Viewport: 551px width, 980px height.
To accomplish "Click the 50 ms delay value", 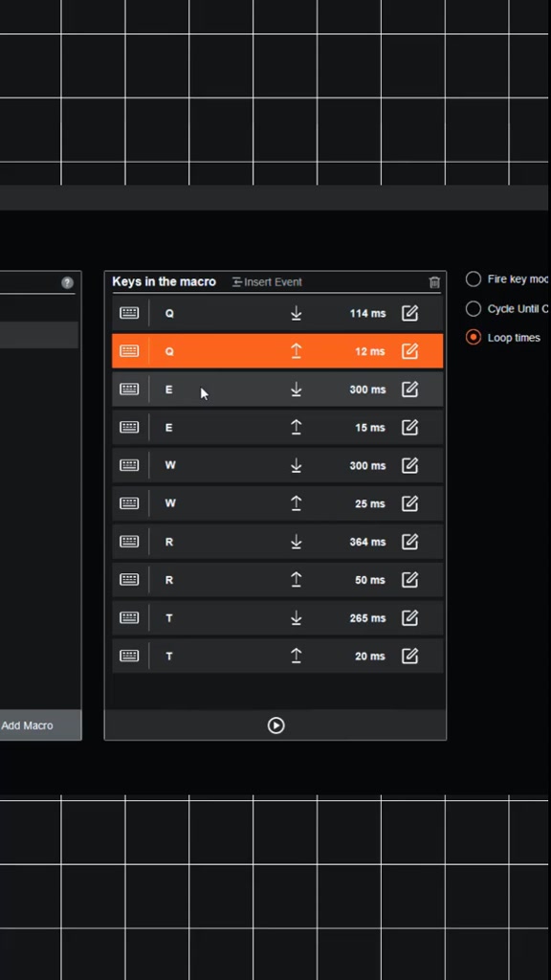I will point(370,580).
